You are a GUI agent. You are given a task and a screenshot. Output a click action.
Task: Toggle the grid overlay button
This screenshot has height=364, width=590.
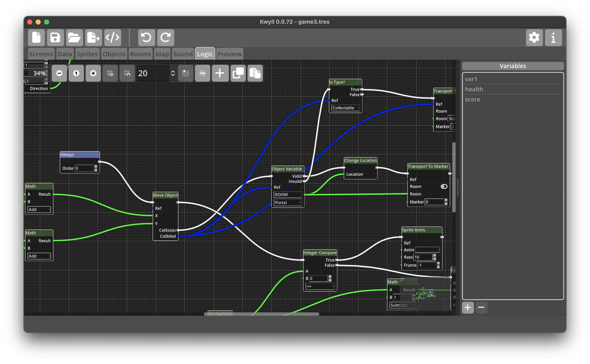(x=186, y=73)
